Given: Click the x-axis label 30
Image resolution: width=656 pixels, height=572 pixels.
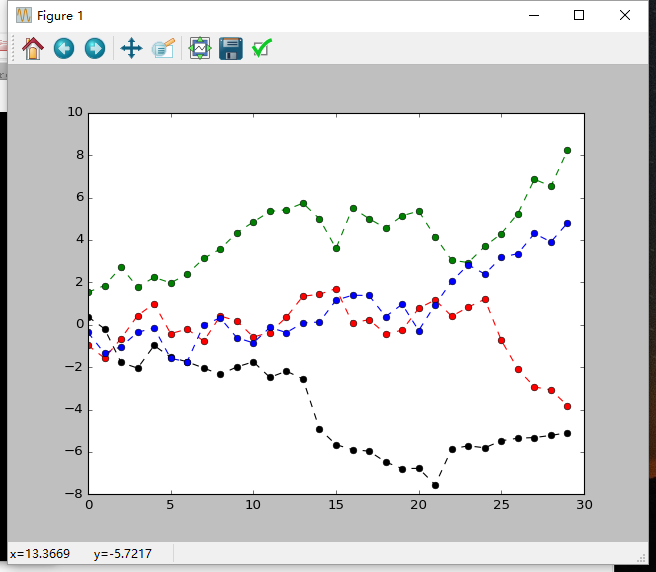Looking at the screenshot, I should (x=584, y=505).
